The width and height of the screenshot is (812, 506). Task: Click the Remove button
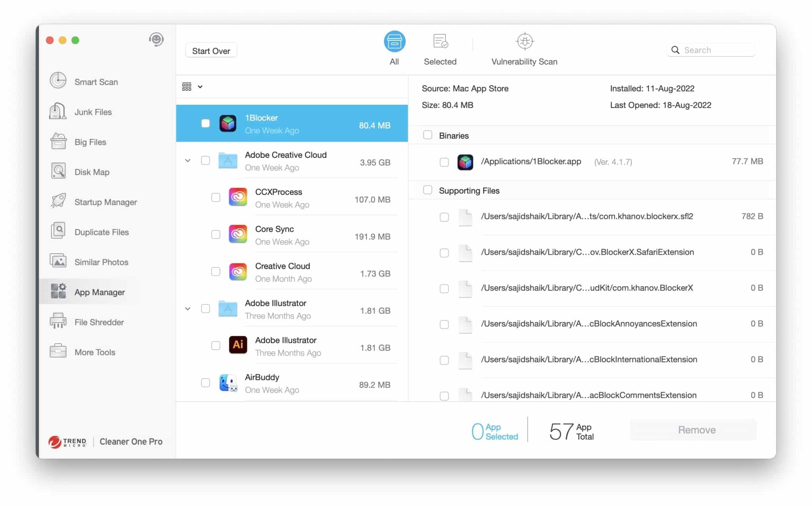pos(696,430)
